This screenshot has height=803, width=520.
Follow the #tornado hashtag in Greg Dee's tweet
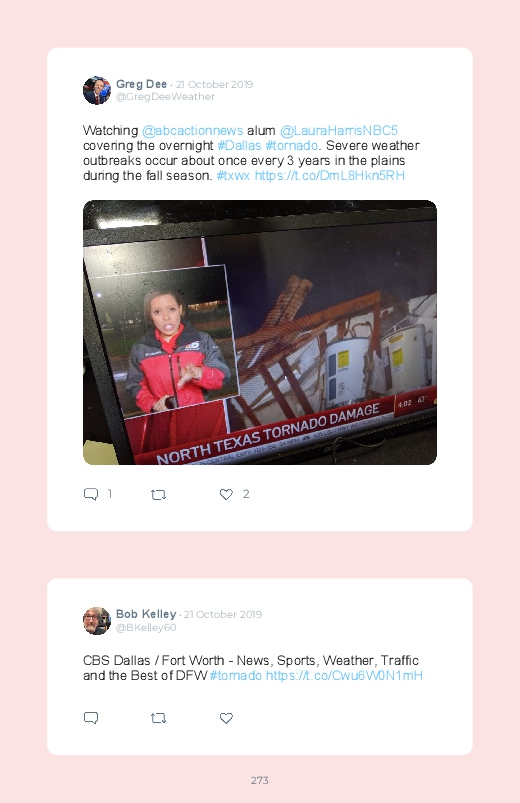[292, 145]
